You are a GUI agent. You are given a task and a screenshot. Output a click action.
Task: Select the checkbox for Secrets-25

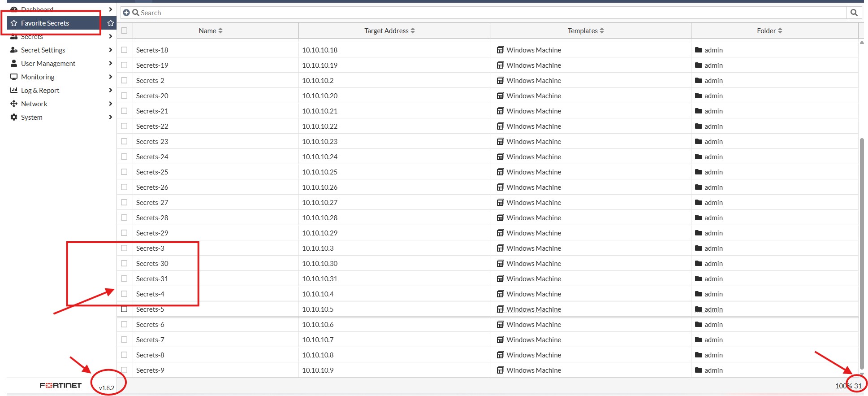pyautogui.click(x=124, y=172)
